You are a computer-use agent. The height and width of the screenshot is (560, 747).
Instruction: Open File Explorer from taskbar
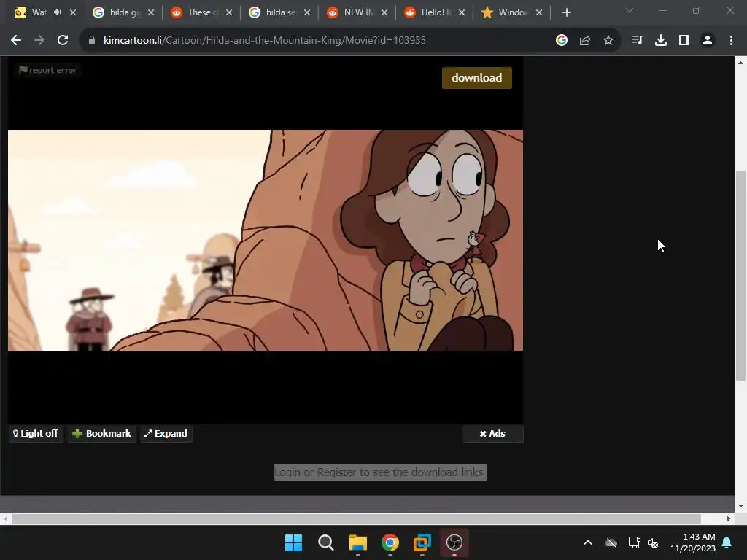[357, 542]
